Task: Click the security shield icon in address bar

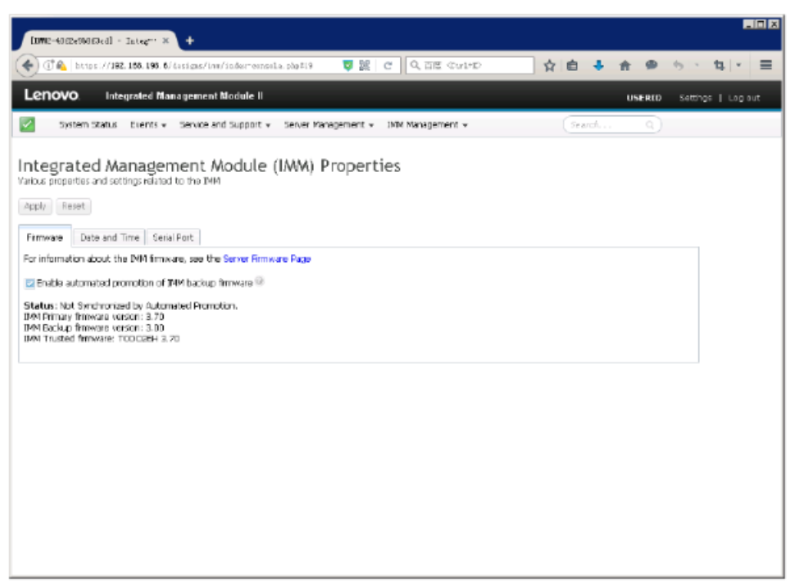Action: 347,65
